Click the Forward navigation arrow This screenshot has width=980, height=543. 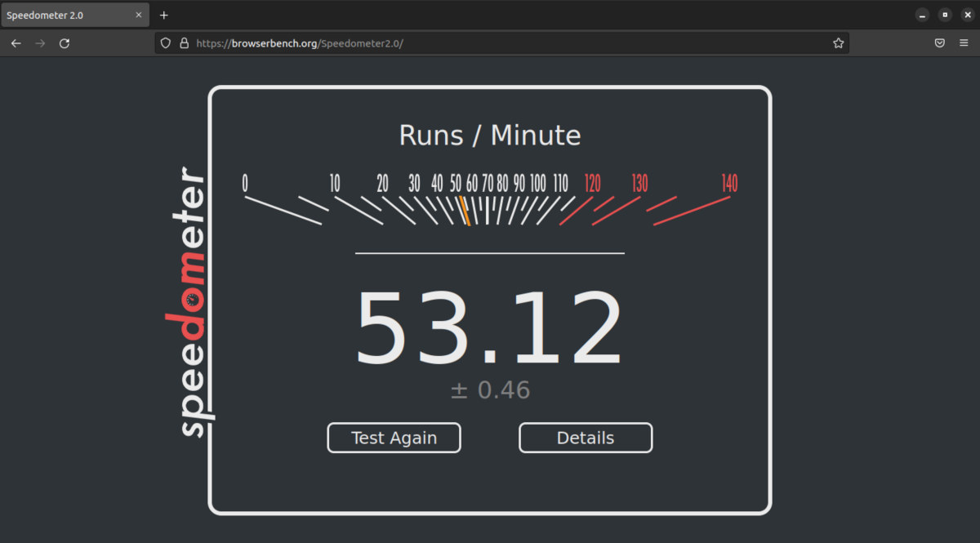pyautogui.click(x=40, y=43)
